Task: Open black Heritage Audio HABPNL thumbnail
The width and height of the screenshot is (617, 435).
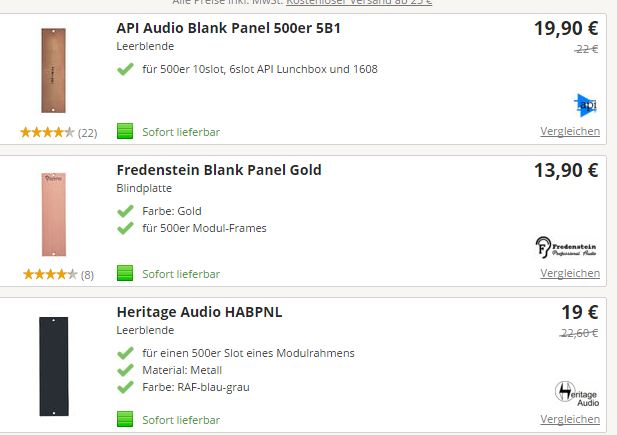Action: point(54,366)
